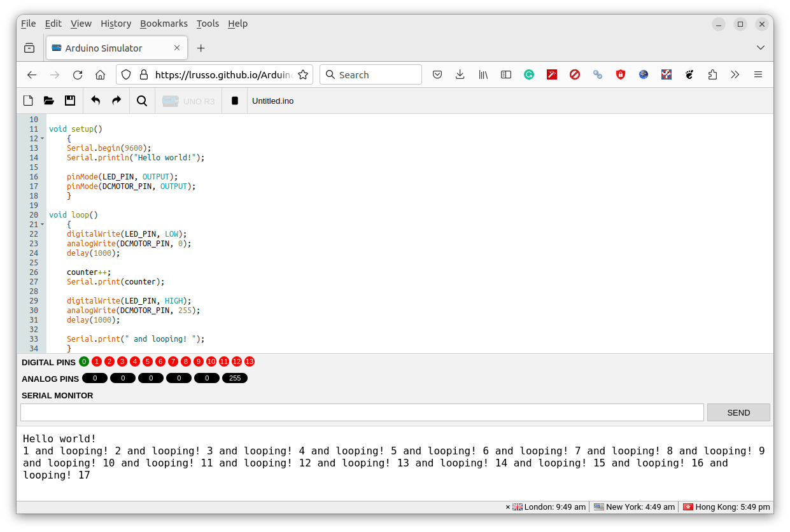Create a new sketch file

pyautogui.click(x=27, y=100)
